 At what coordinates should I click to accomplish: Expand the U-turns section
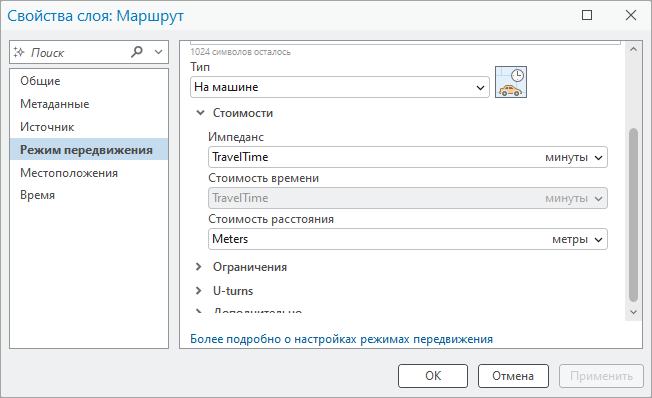199,291
